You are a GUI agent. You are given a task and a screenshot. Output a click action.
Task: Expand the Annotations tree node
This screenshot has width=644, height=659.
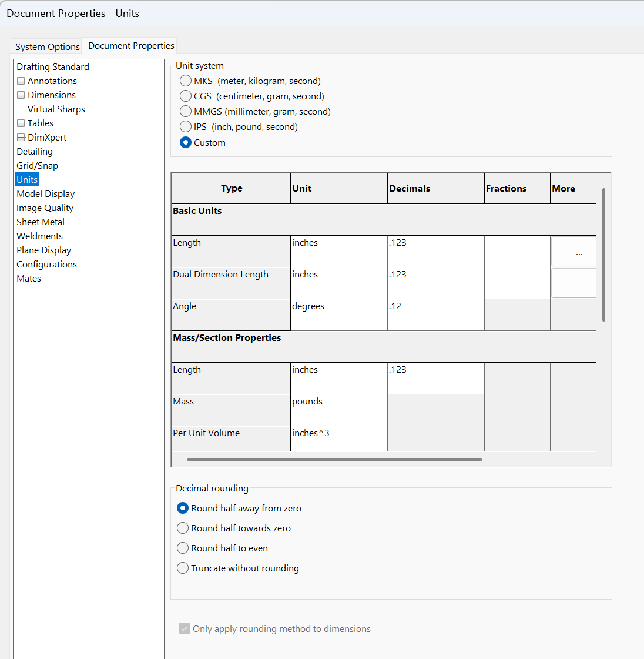21,81
